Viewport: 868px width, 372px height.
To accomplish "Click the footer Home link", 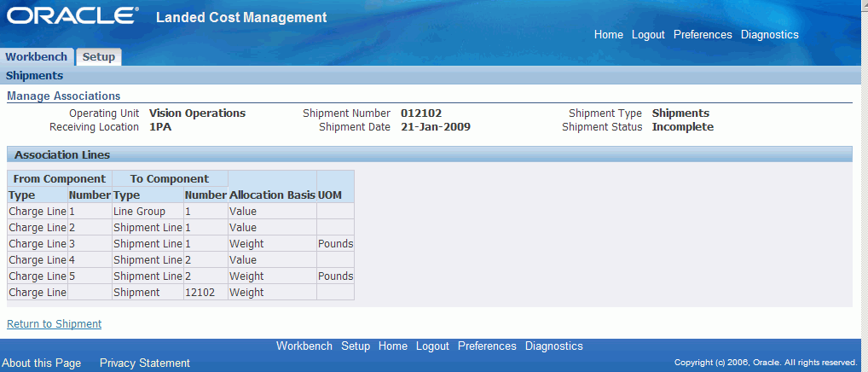I will (393, 346).
